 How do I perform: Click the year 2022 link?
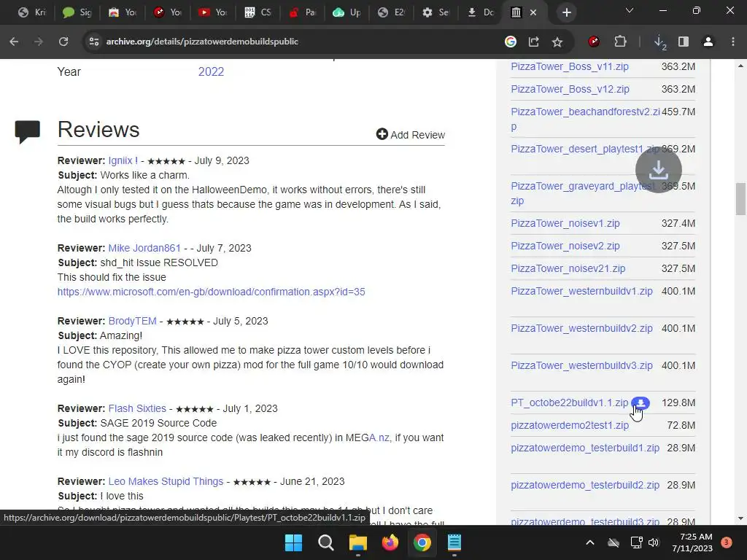click(211, 72)
